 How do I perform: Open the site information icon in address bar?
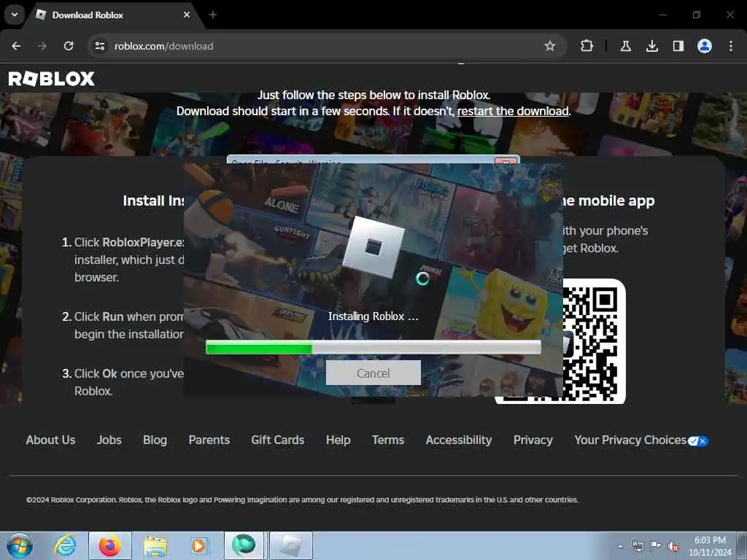click(x=99, y=46)
